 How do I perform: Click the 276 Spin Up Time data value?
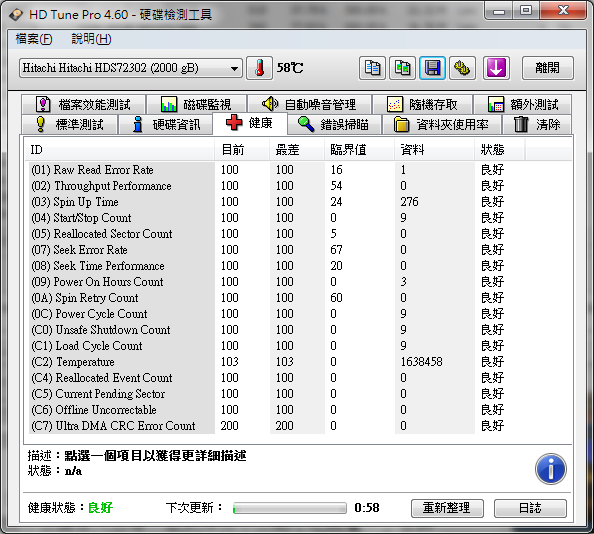click(x=410, y=202)
